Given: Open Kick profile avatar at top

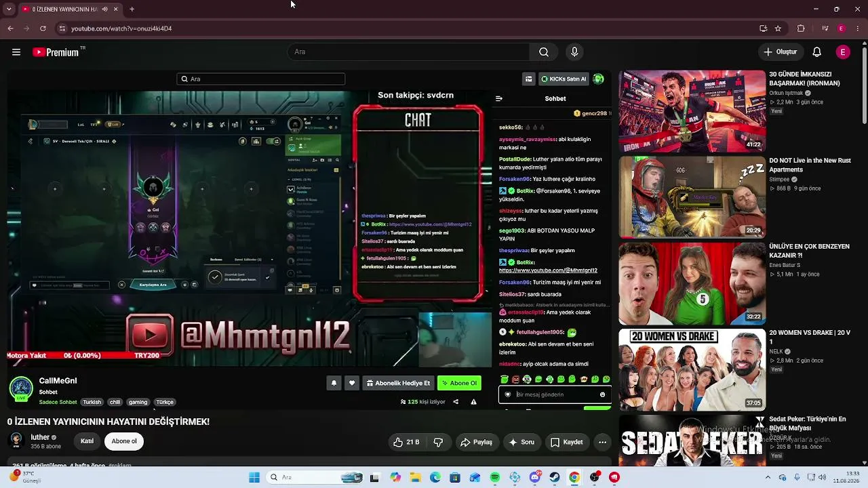Looking at the screenshot, I should click(x=598, y=79).
